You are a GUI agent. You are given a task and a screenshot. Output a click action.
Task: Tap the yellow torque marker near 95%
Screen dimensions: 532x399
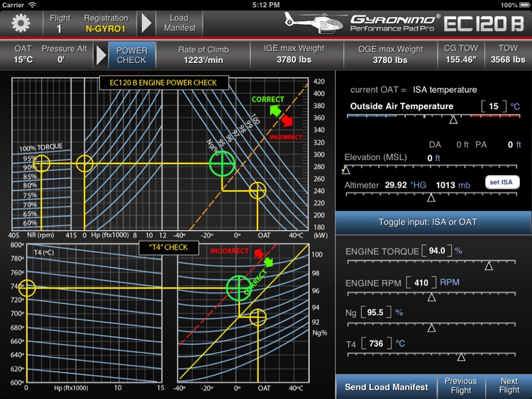click(41, 164)
